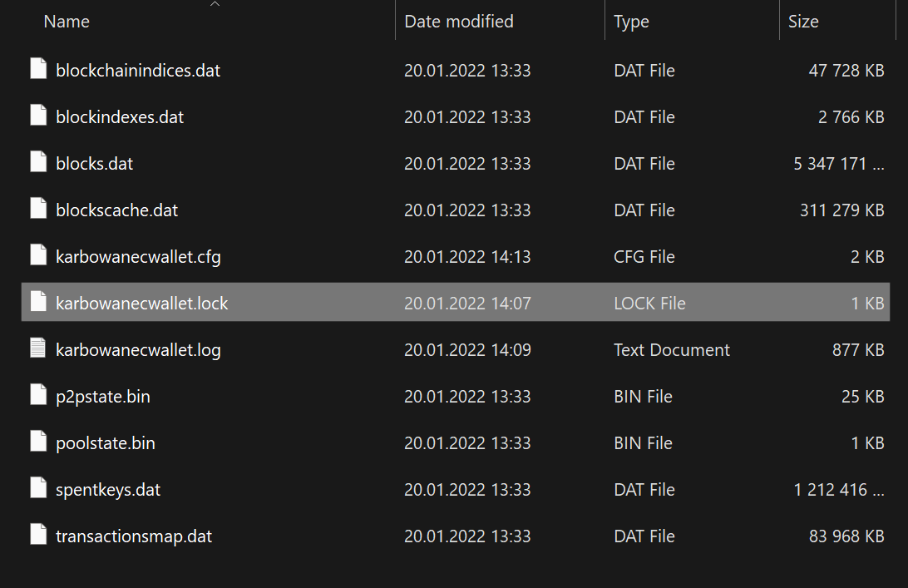Click the karbowanecwallet.lock file icon
Screen dimensions: 908x588
pyautogui.click(x=38, y=301)
